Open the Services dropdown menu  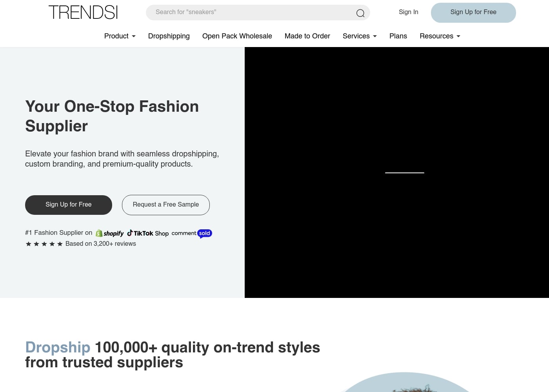click(x=359, y=36)
